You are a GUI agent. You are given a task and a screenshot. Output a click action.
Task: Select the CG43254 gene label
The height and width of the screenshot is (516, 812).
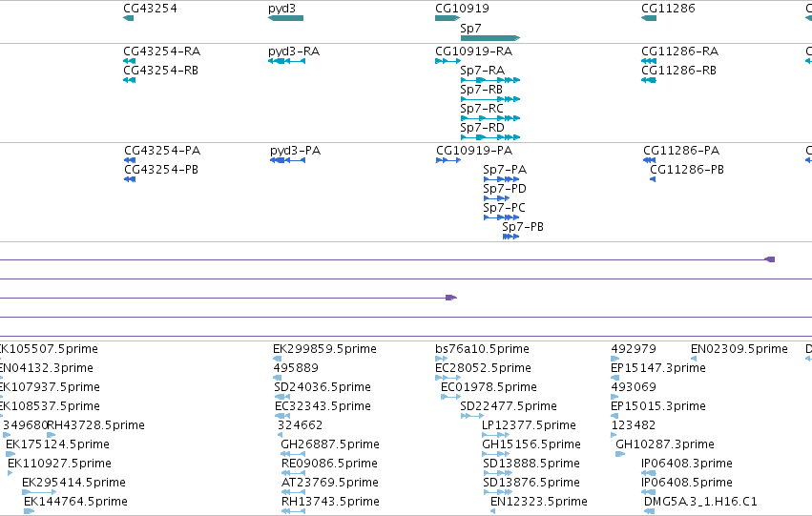point(150,9)
